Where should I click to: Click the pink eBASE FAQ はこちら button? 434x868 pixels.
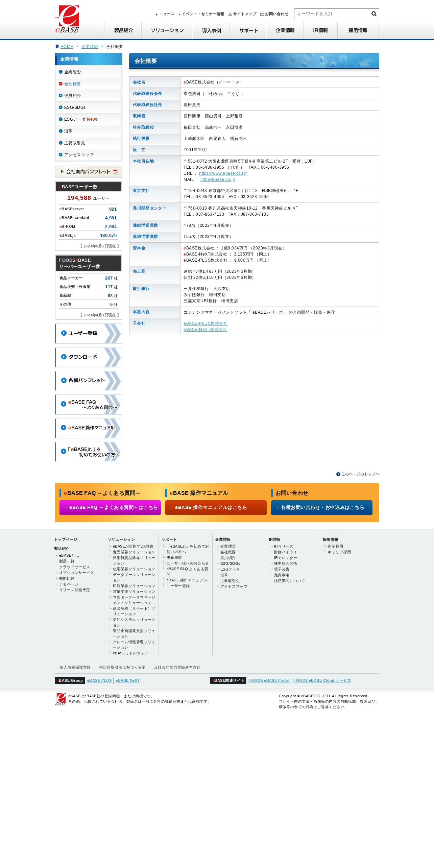[110, 508]
